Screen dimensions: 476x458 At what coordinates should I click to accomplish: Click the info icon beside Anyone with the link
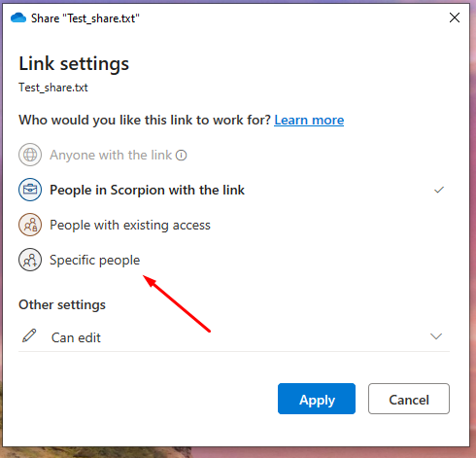182,156
